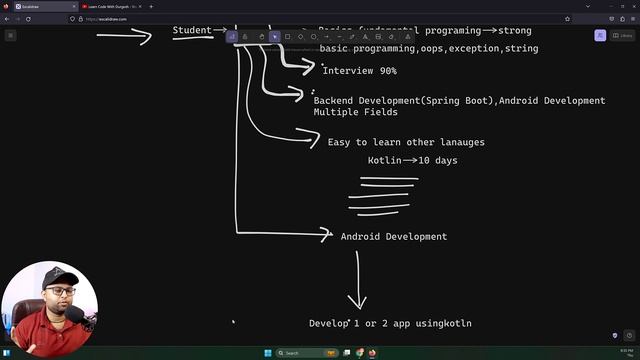Click the shield icon at canvas bottom-right

[615, 336]
